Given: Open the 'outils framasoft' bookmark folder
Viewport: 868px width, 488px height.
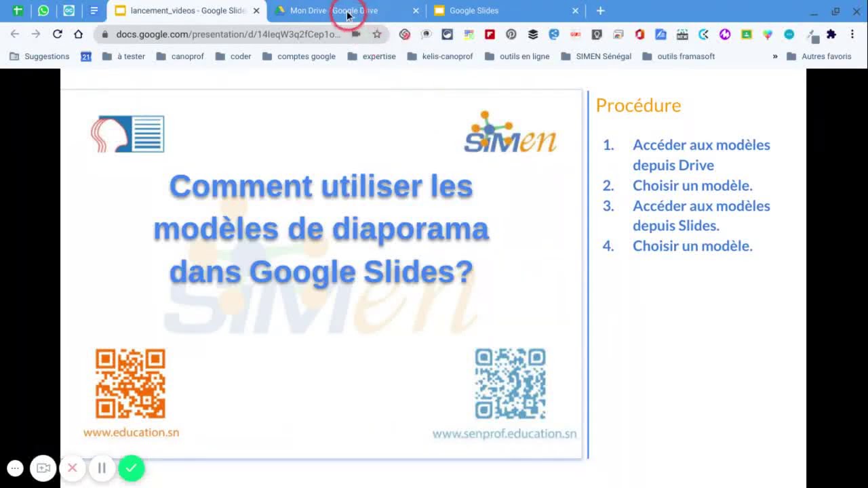Looking at the screenshot, I should coord(678,56).
